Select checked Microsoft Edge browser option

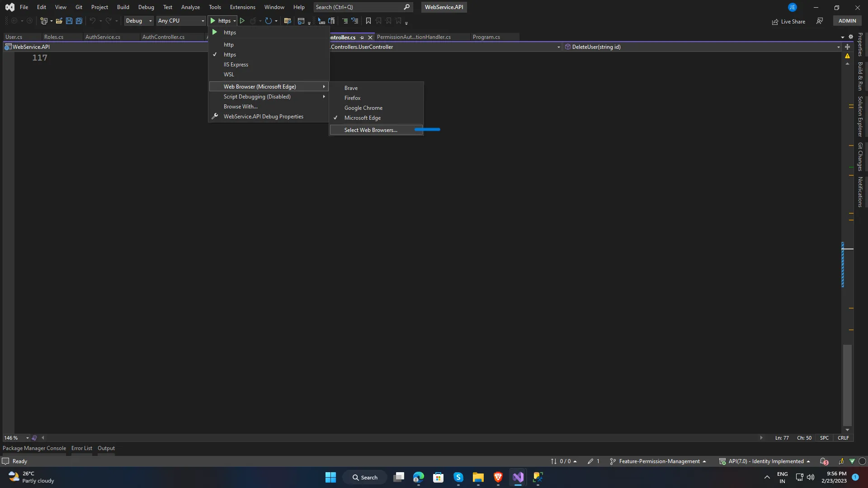click(363, 118)
